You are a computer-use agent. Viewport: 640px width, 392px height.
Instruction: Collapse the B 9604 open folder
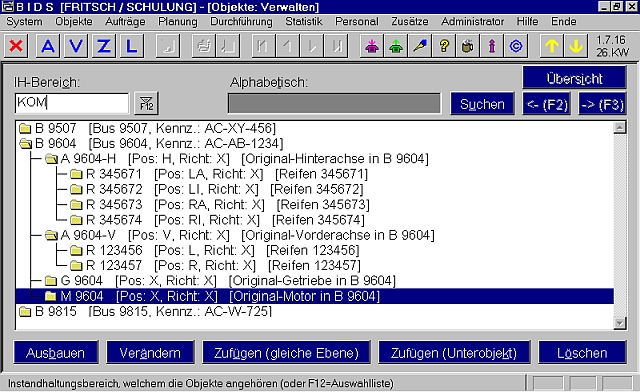[25, 144]
